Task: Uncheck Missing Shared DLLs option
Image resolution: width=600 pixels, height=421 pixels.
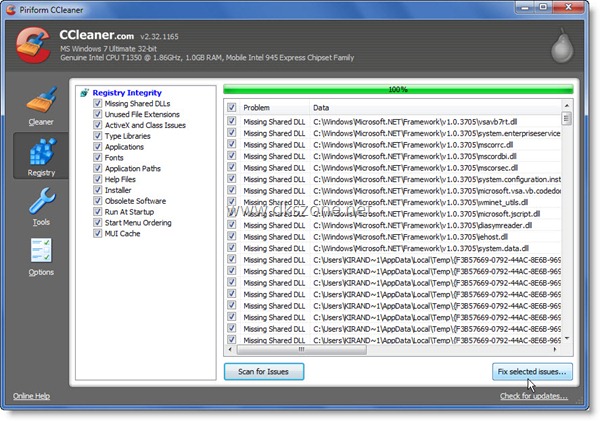Action: [x=98, y=103]
